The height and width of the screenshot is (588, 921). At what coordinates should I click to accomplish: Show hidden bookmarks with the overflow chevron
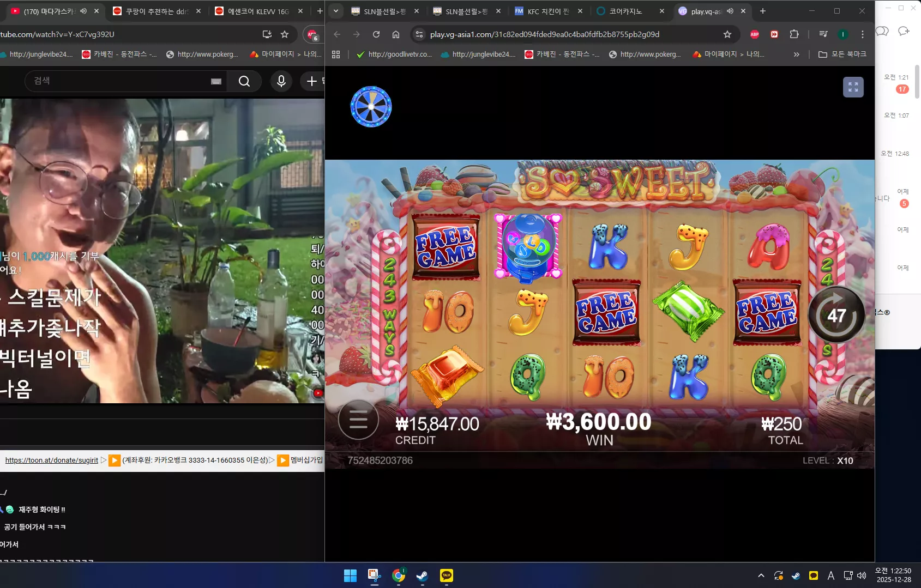coord(797,54)
